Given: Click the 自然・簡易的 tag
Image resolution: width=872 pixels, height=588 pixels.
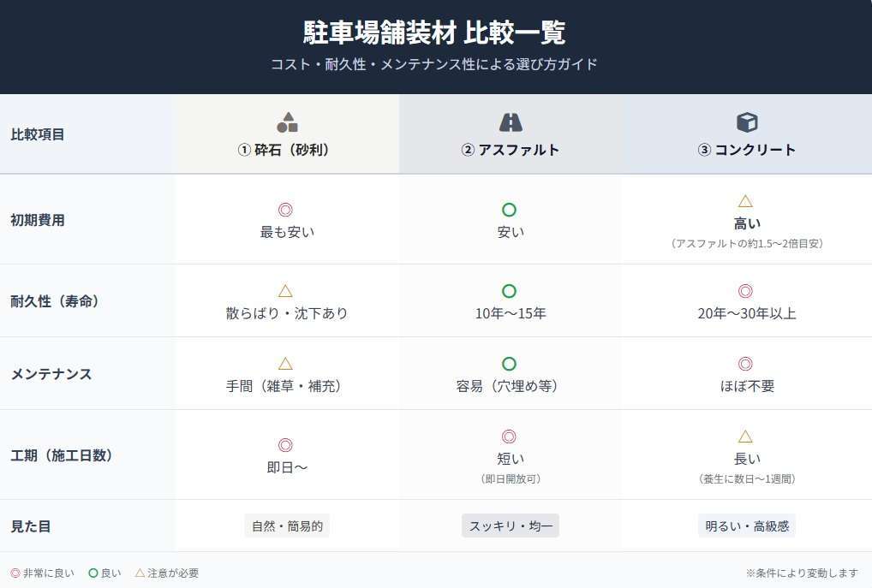Looking at the screenshot, I should coord(287,526).
